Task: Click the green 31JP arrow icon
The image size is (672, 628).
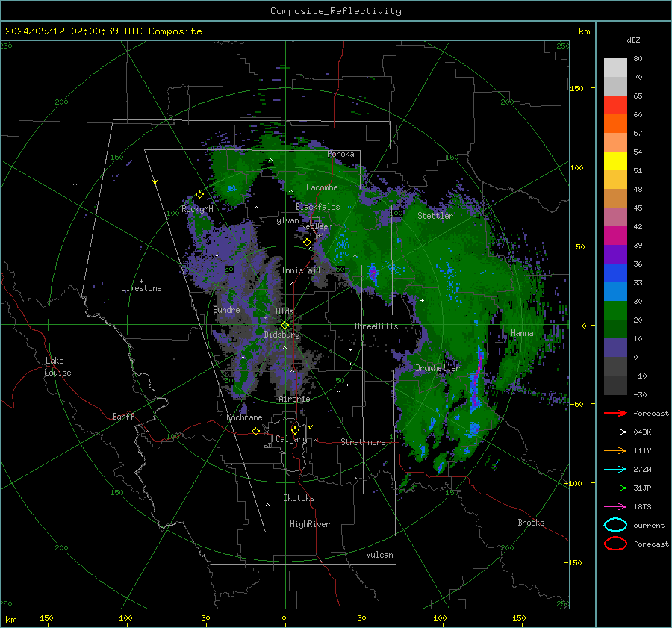Action: 615,488
